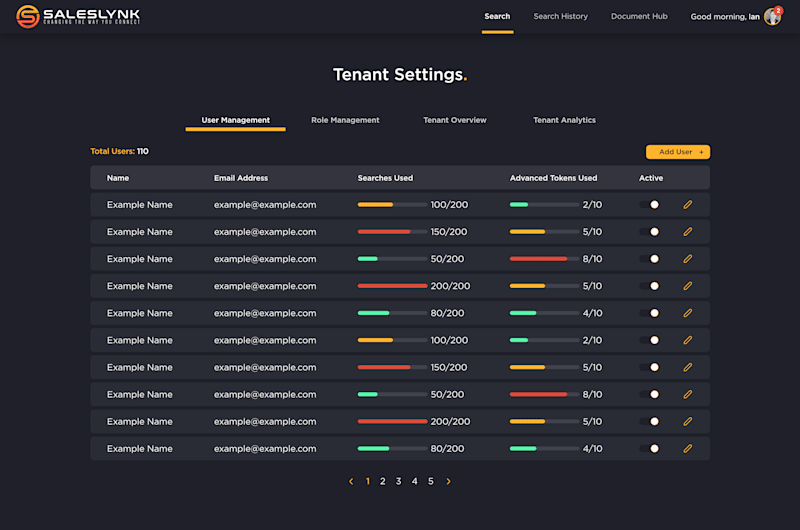Screen dimensions: 800x530
Task: Open the Tenant Overview tab
Action: 455,120
